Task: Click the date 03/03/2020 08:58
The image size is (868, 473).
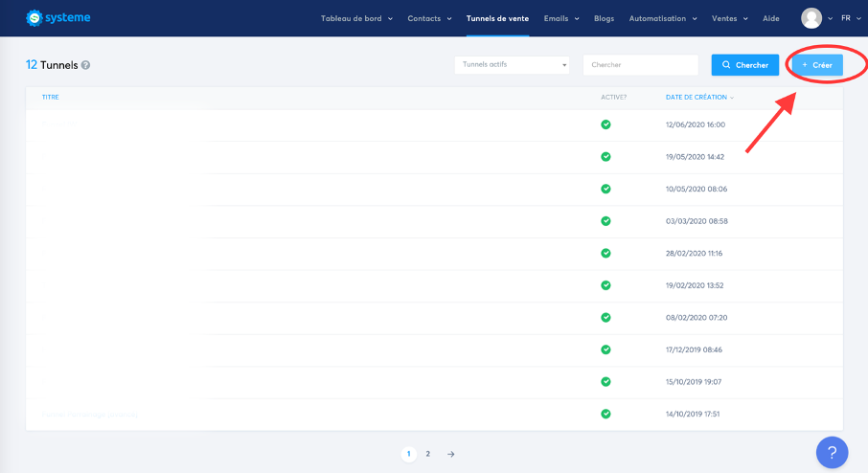Action: (697, 221)
